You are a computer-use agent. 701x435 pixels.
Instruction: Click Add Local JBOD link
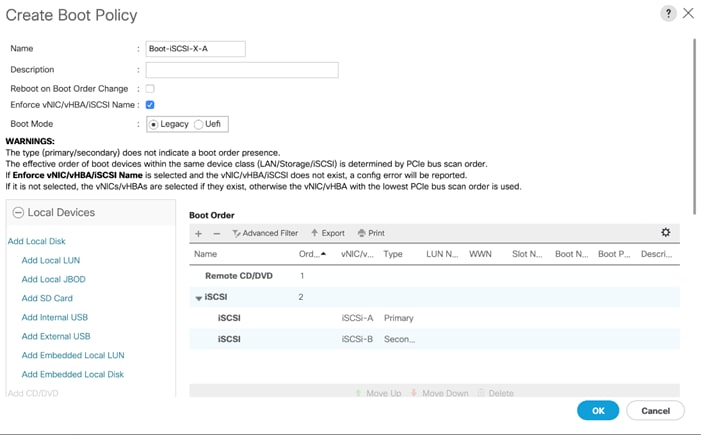(x=54, y=279)
